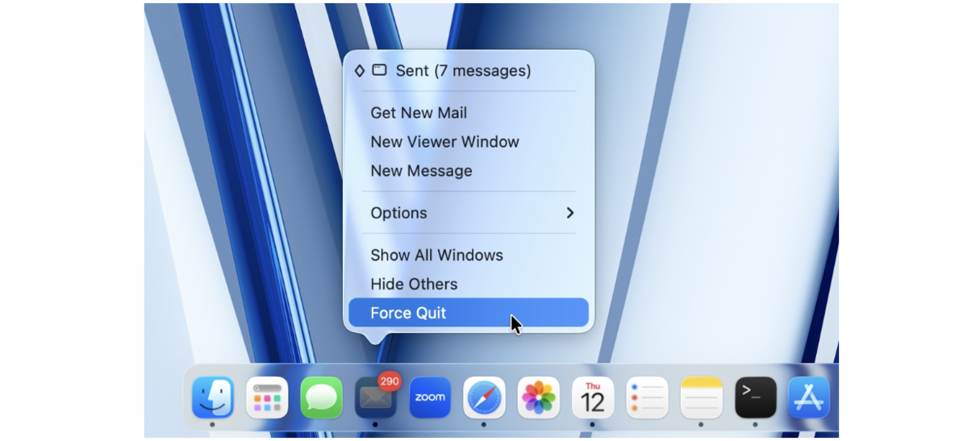Open the Photos app in the Dock
The height and width of the screenshot is (441, 980).
coord(539,397)
